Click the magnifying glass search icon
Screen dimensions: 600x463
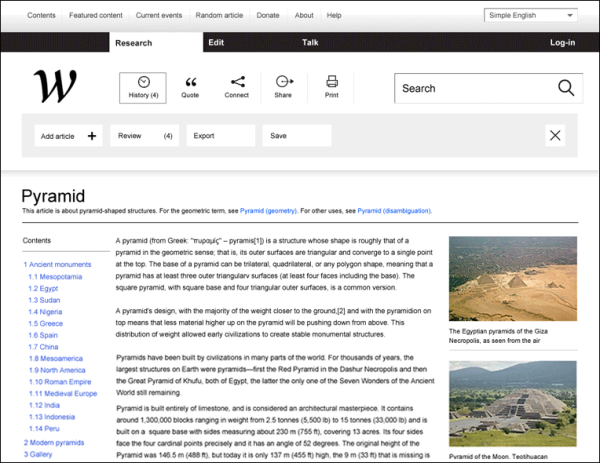[x=566, y=88]
